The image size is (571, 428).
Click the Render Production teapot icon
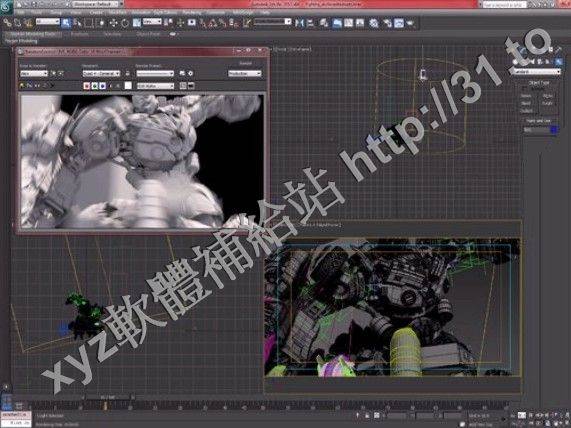410,23
